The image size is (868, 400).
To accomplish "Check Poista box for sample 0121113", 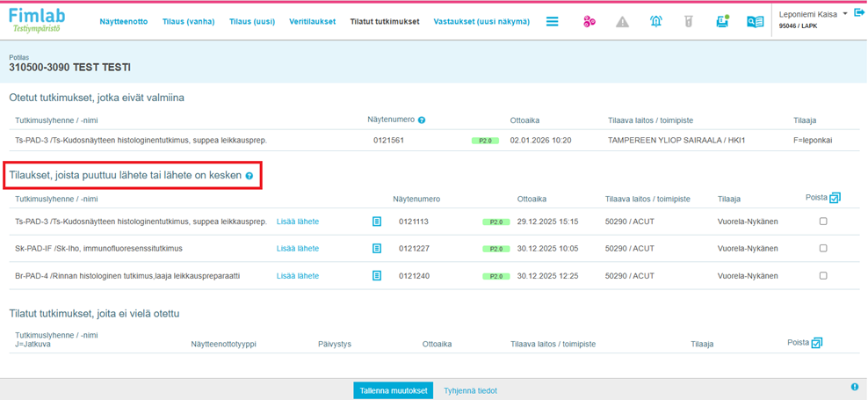I will 823,222.
